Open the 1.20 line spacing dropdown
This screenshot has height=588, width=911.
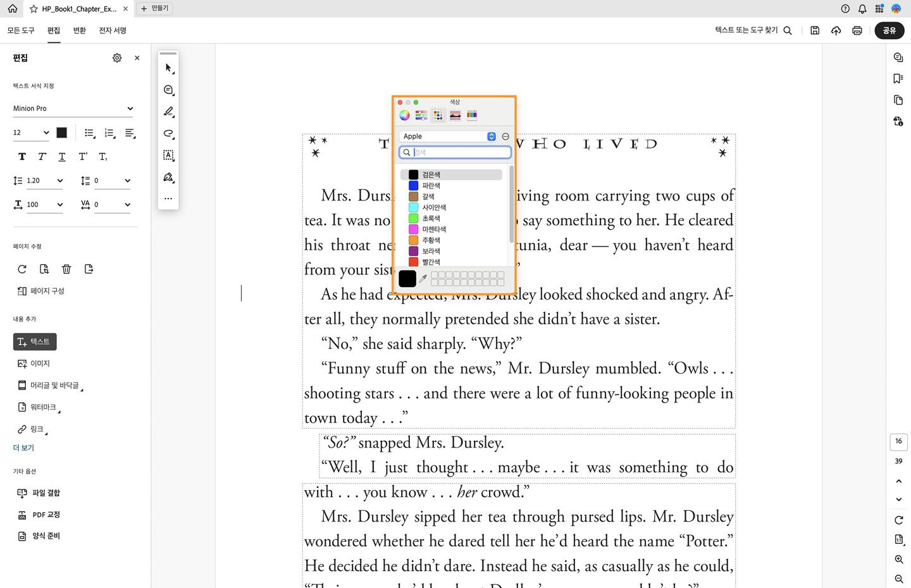coord(44,181)
